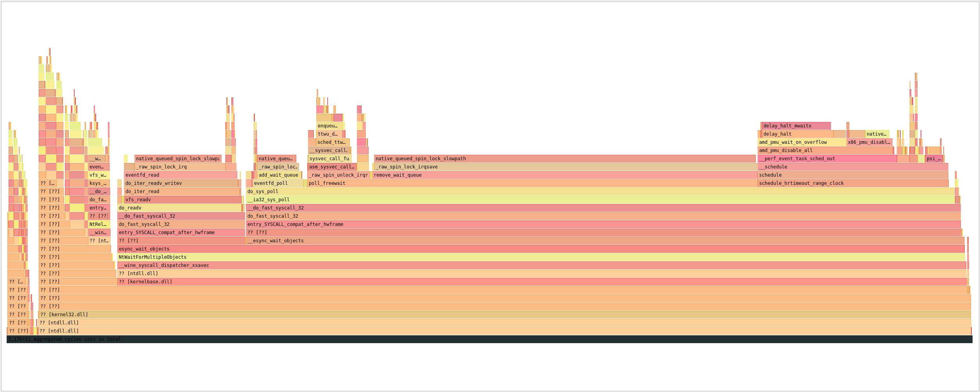This screenshot has width=980, height=392.
Task: Click native_queued_spin_lock_slowpa frame above _raw_spin_lock_irq
Action: (x=178, y=159)
